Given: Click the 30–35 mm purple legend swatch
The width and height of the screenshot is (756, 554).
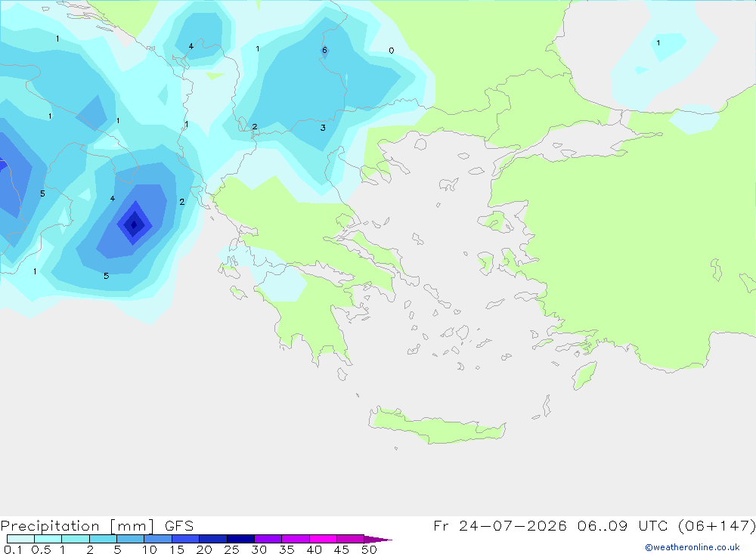Looking at the screenshot, I should (x=268, y=539).
